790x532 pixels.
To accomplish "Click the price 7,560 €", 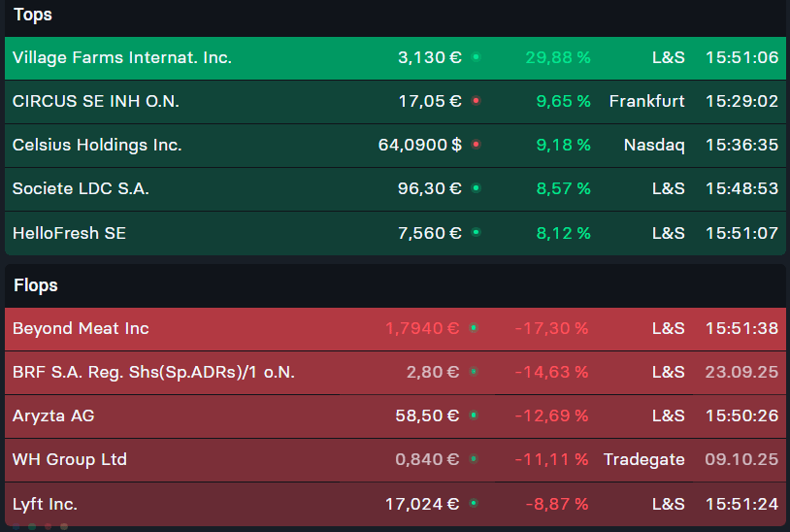I will 430,233.
